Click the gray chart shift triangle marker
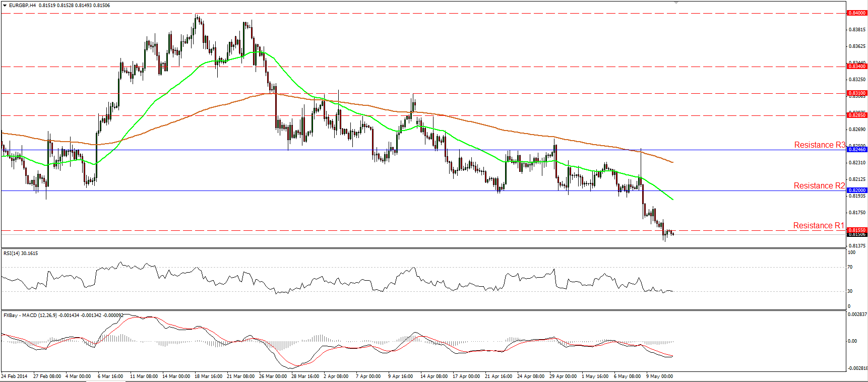 [676, 3]
